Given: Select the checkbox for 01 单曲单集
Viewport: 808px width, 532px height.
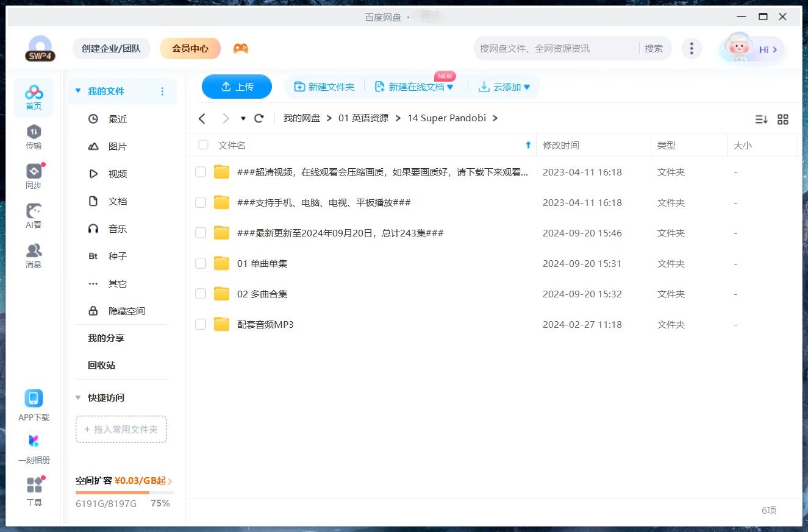Looking at the screenshot, I should [x=201, y=263].
